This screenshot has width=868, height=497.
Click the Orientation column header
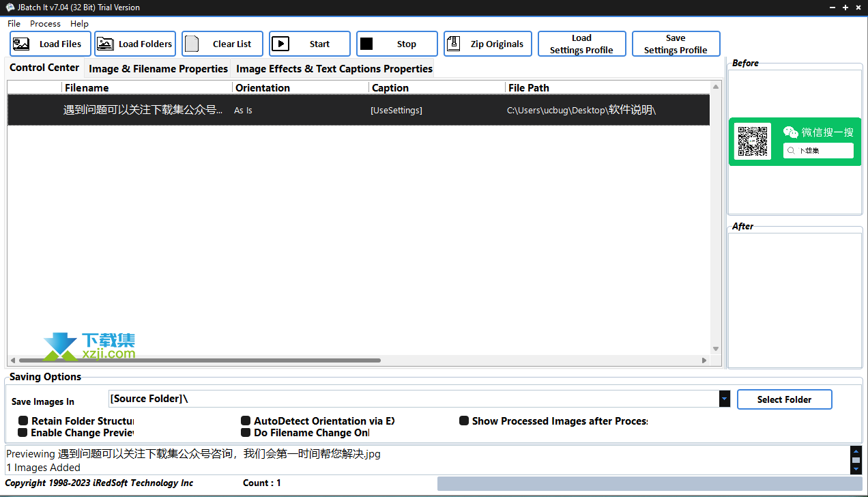click(301, 87)
